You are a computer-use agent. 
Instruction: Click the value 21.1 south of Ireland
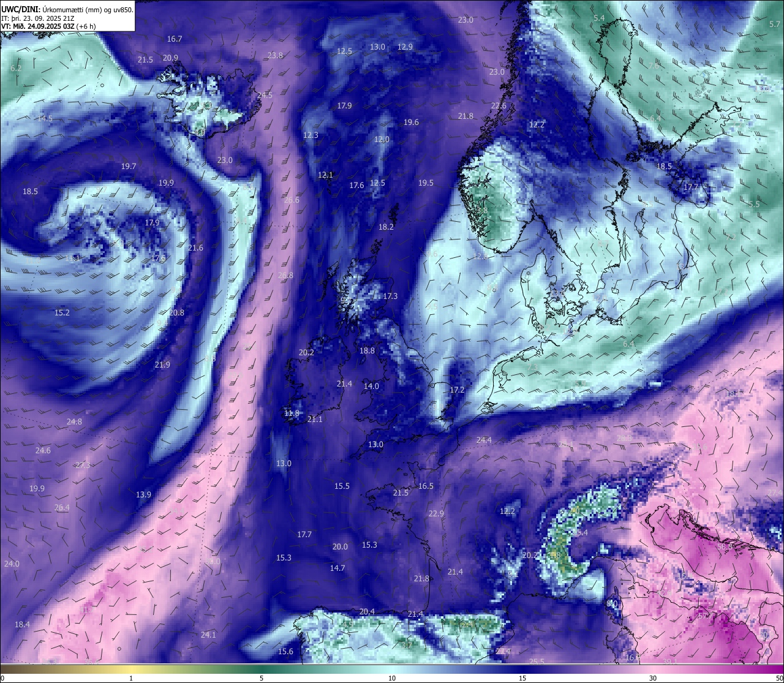(315, 420)
